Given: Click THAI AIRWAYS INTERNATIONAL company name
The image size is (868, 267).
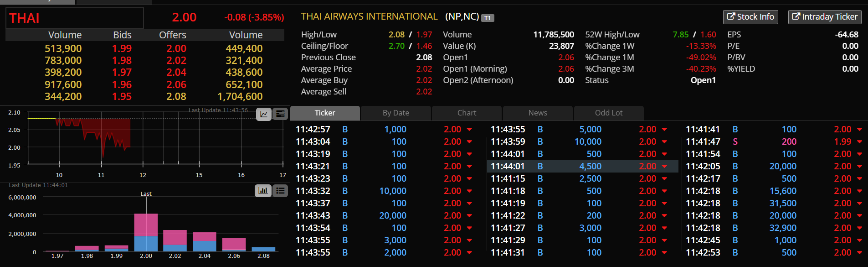Looking at the screenshot, I should click(369, 17).
